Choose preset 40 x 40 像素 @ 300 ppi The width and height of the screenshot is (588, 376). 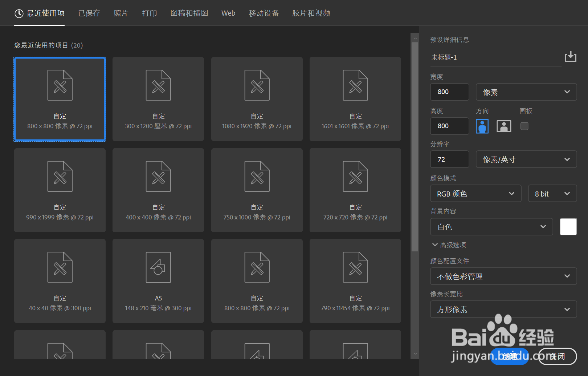pos(60,281)
